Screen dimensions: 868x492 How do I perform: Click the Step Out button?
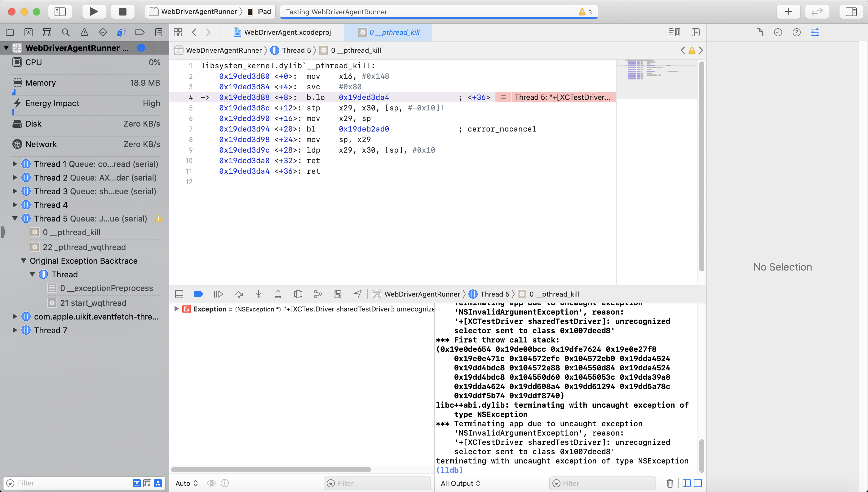coord(278,294)
